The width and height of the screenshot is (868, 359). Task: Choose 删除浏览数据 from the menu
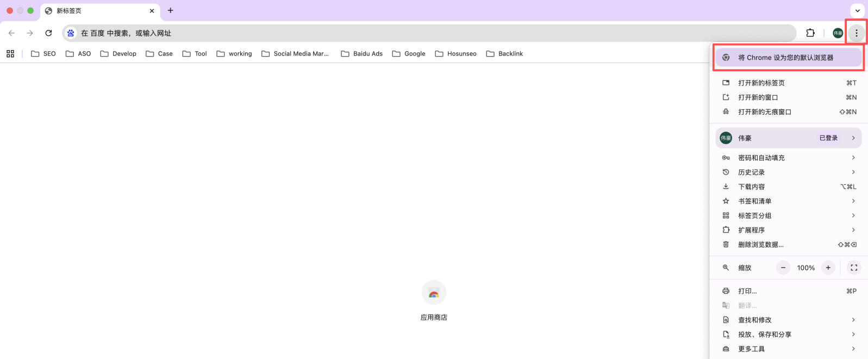[760, 245]
